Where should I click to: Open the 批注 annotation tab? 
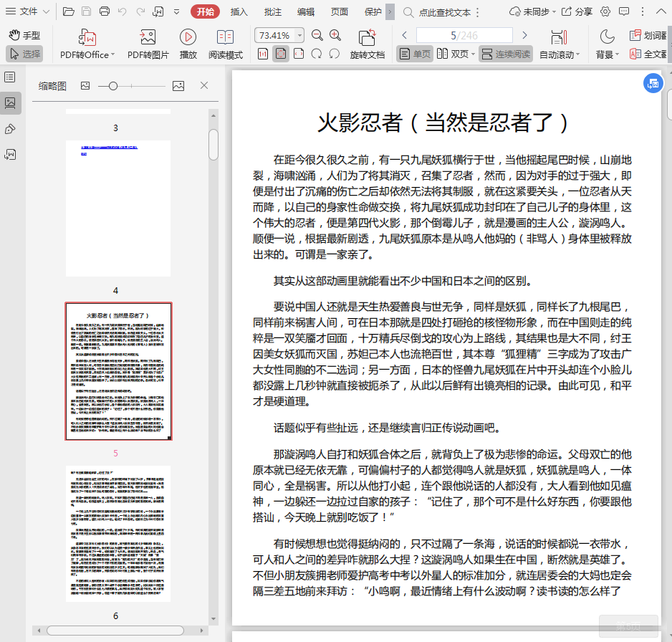click(x=273, y=11)
